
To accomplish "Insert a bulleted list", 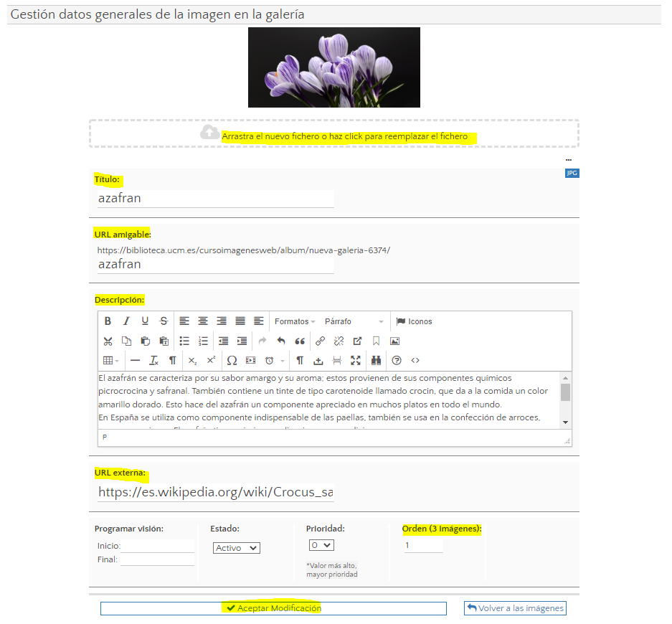I will [x=184, y=341].
